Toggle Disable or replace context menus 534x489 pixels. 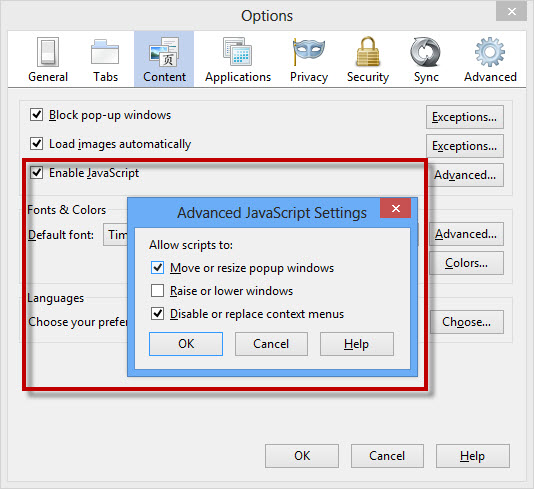coord(157,314)
